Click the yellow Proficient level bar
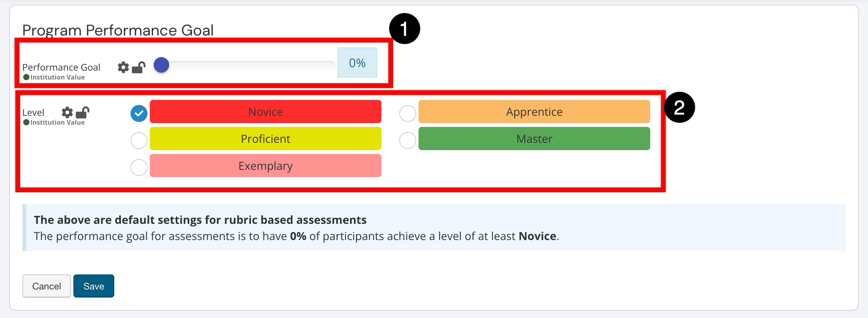Image resolution: width=868 pixels, height=318 pixels. click(x=265, y=139)
